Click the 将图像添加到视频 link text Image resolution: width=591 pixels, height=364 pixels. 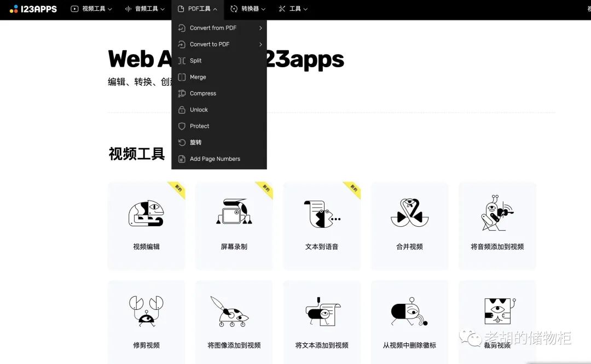234,345
